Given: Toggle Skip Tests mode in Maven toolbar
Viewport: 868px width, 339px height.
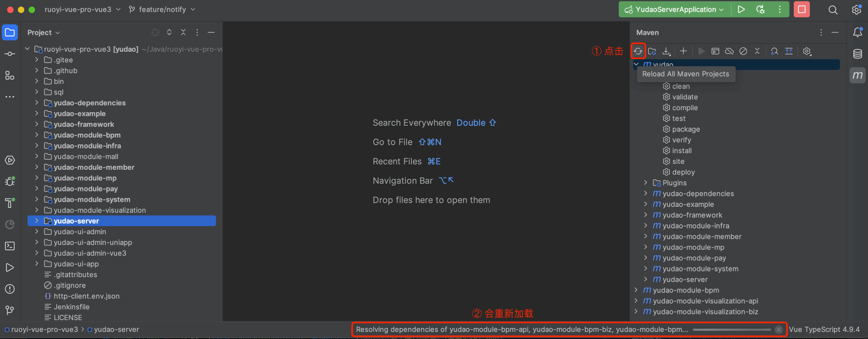Looking at the screenshot, I should [x=743, y=52].
